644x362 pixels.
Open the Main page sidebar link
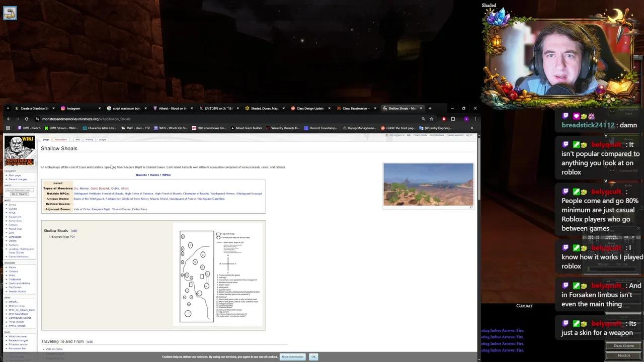tap(15, 175)
